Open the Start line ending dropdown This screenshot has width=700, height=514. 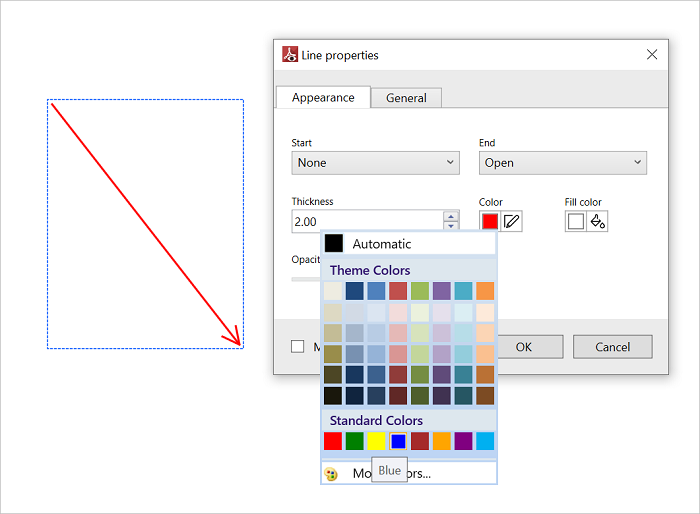[x=375, y=163]
